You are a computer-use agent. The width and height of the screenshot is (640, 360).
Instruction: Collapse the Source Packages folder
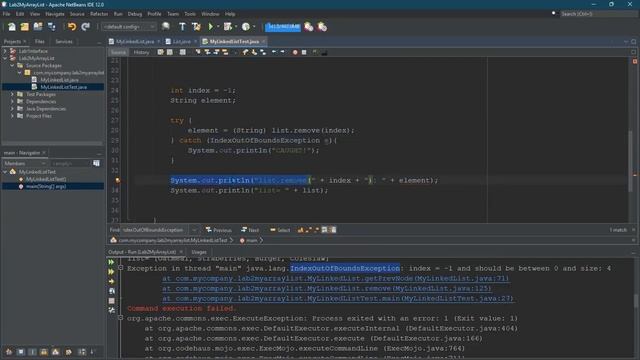coord(12,65)
